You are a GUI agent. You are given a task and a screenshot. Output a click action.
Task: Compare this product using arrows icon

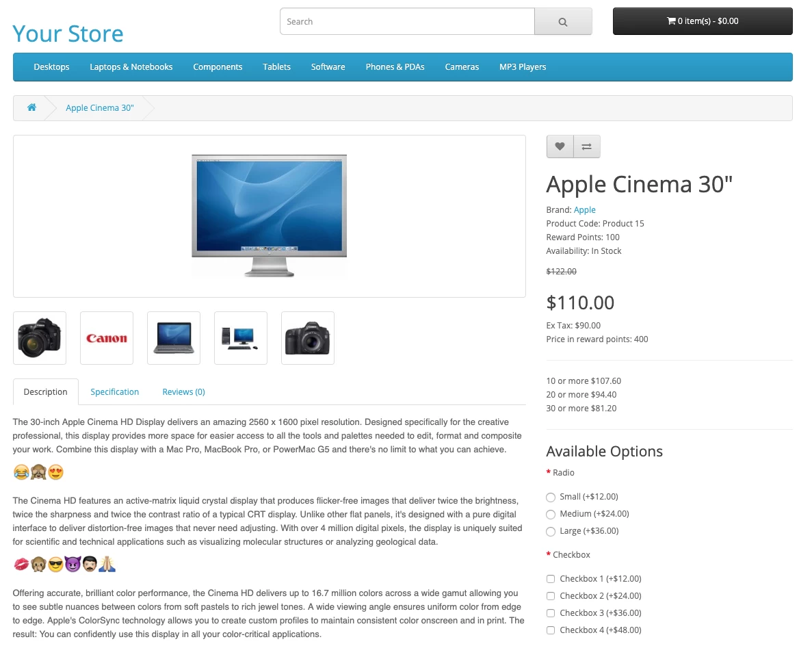coord(587,146)
